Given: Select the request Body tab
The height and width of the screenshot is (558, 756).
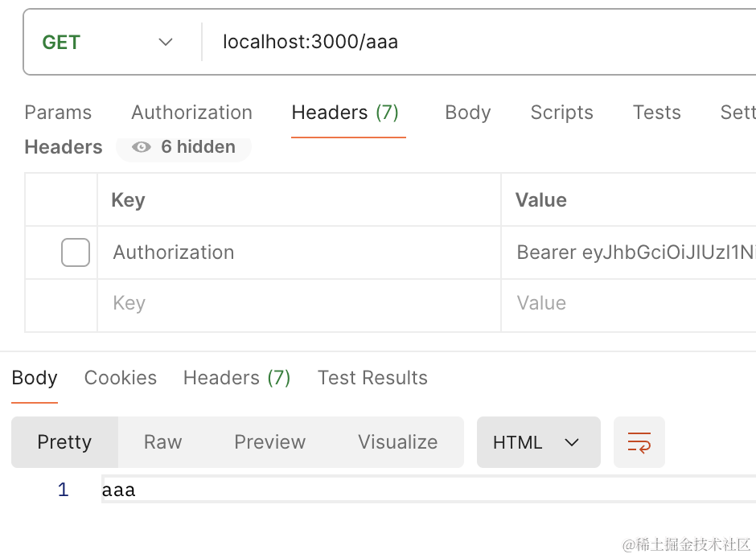Looking at the screenshot, I should [x=467, y=113].
